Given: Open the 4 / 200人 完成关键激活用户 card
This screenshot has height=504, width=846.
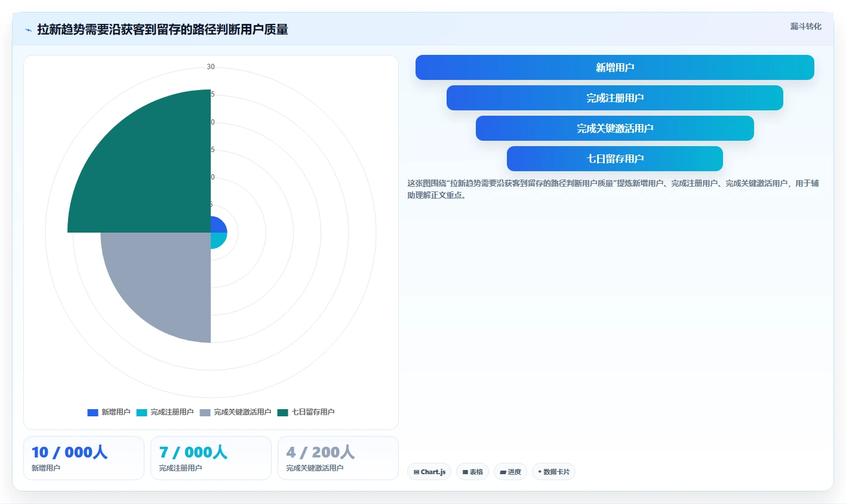Looking at the screenshot, I should [x=338, y=458].
